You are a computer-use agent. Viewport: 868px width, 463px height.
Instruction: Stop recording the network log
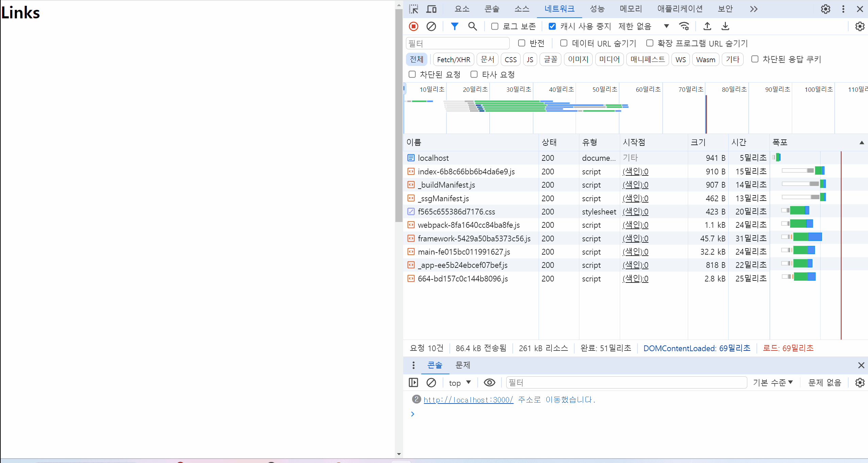click(x=413, y=26)
